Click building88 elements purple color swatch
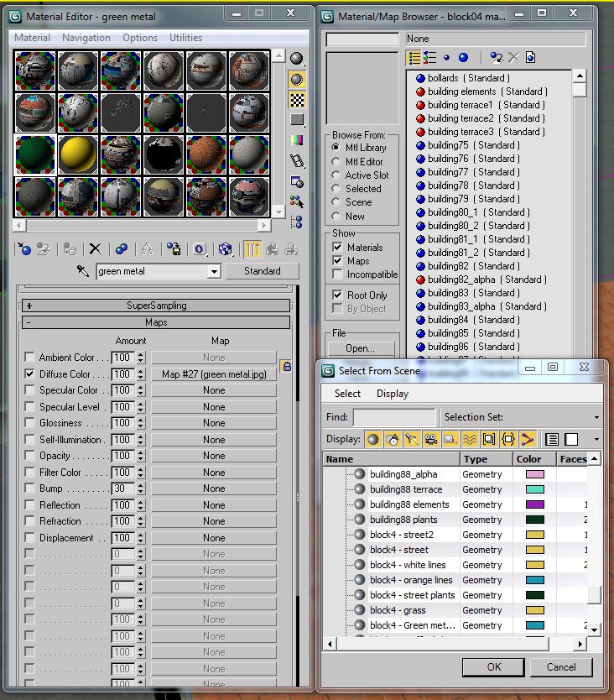Viewport: 614px width, 700px height. [535, 504]
